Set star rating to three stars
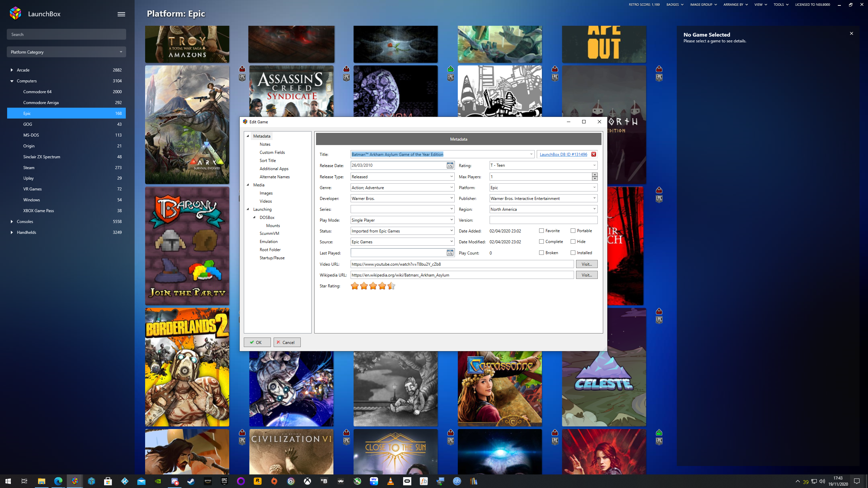Screen dimensions: 868x488 (x=373, y=286)
